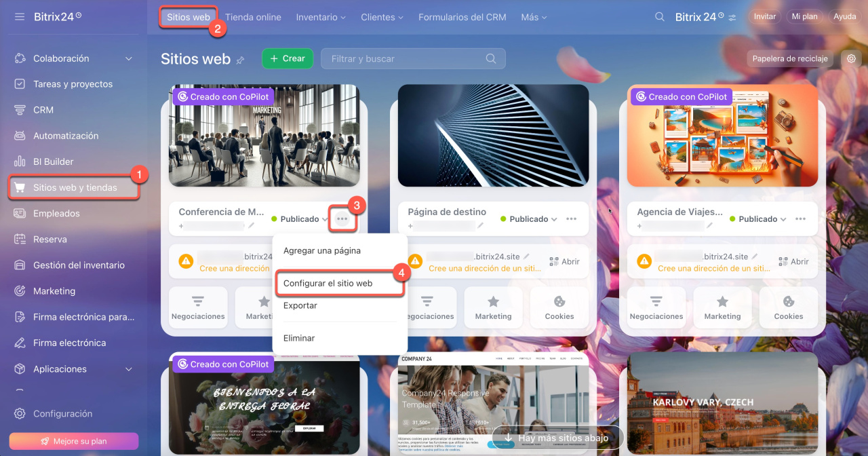Open BI Builder in the sidebar
The width and height of the screenshot is (868, 456).
(x=54, y=161)
